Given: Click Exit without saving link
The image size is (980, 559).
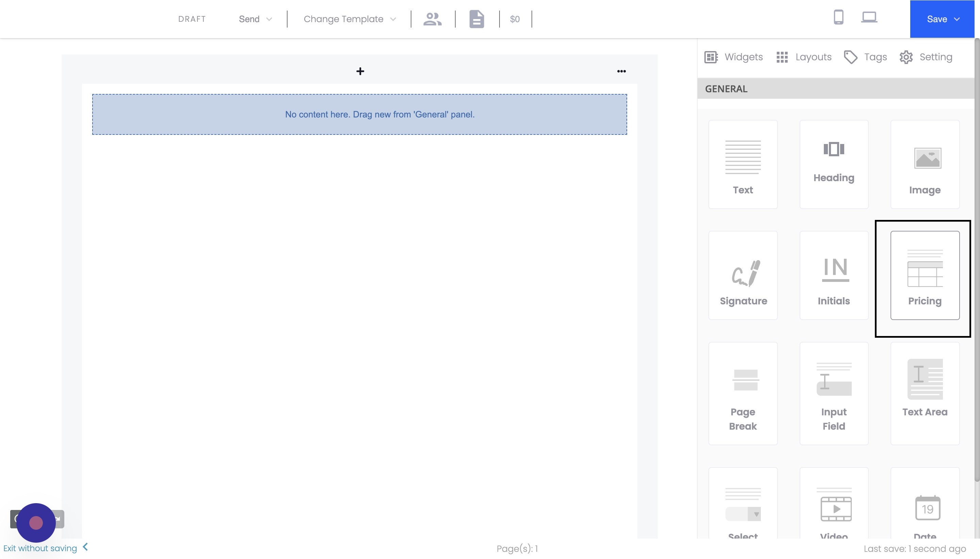Looking at the screenshot, I should tap(40, 548).
